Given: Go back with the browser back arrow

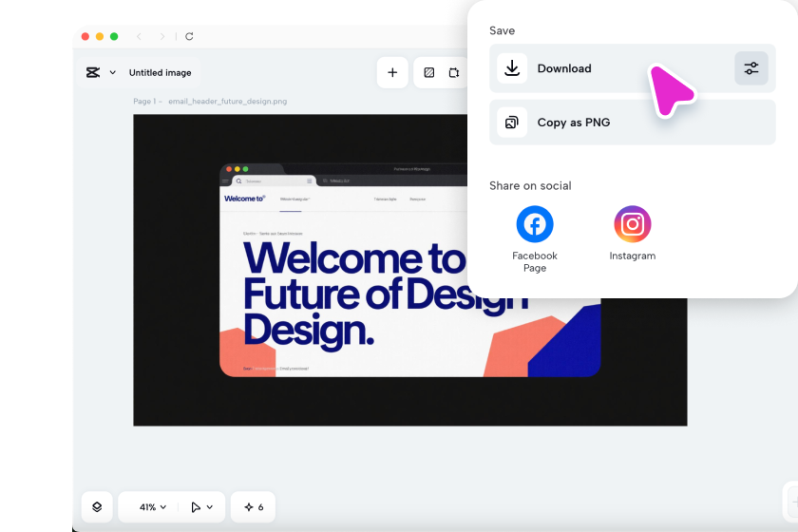Looking at the screenshot, I should tap(139, 36).
